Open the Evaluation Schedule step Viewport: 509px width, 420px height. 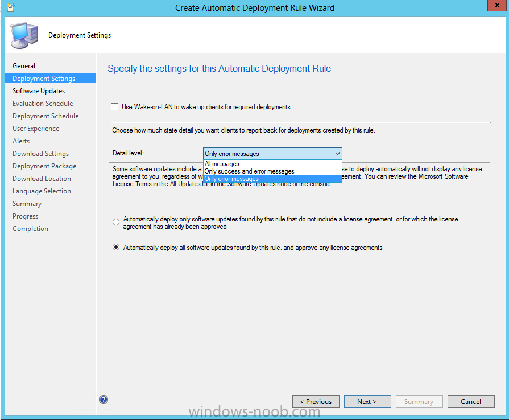43,104
